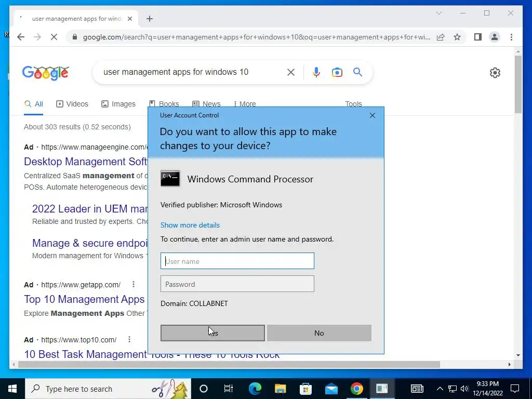Open Microsoft Store from taskbar
Image resolution: width=532 pixels, height=399 pixels.
(305, 389)
